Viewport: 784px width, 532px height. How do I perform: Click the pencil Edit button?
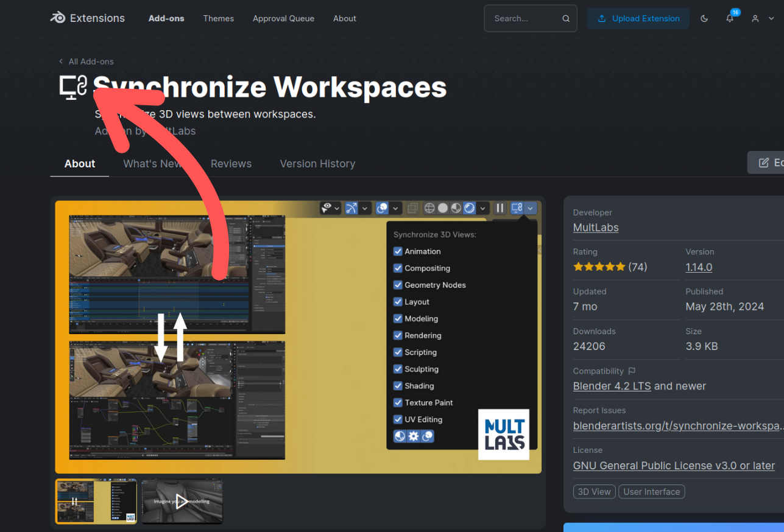tap(766, 163)
